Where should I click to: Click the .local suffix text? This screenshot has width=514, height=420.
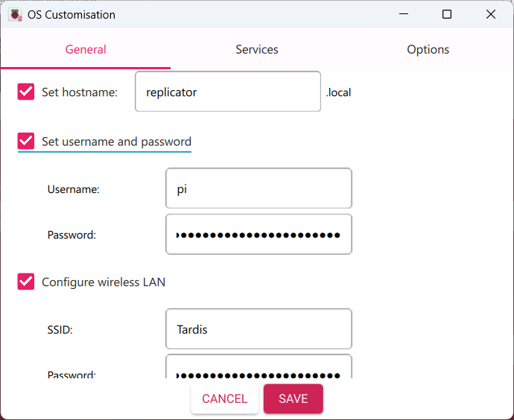point(338,93)
